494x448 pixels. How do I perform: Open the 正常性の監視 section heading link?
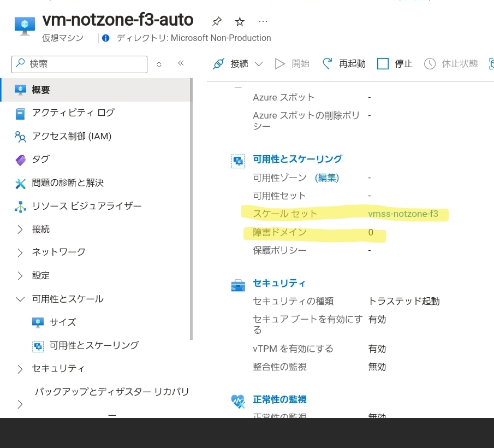click(x=279, y=399)
